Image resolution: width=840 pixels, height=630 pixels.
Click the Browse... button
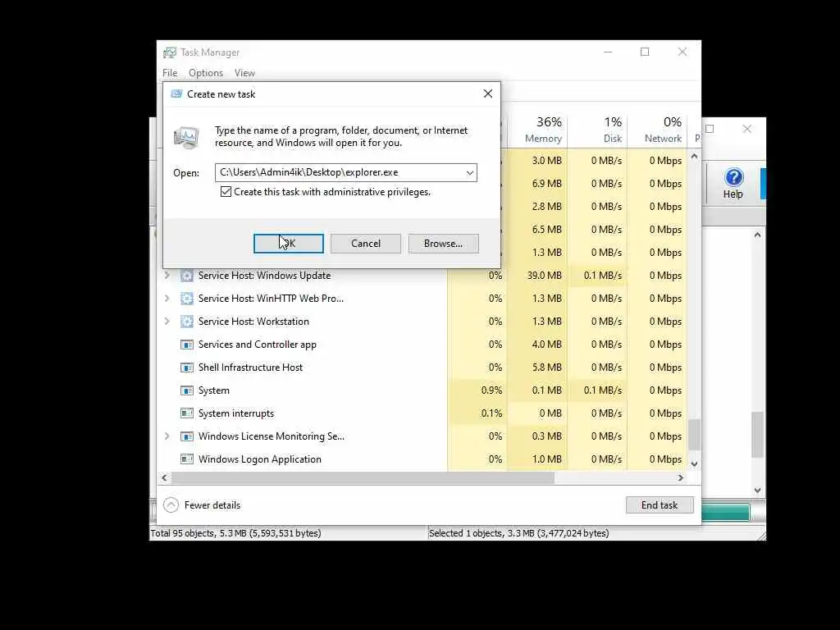443,243
